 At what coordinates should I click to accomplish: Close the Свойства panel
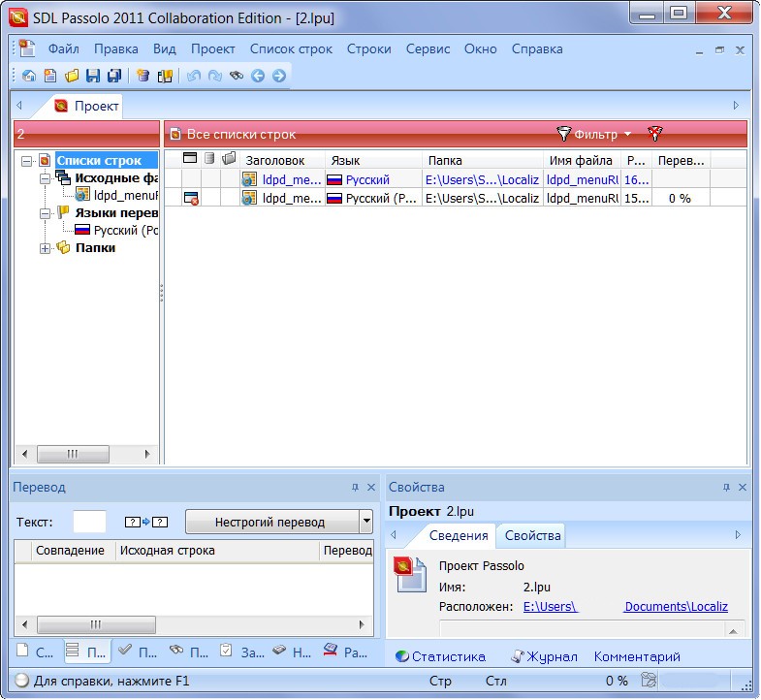click(x=743, y=487)
